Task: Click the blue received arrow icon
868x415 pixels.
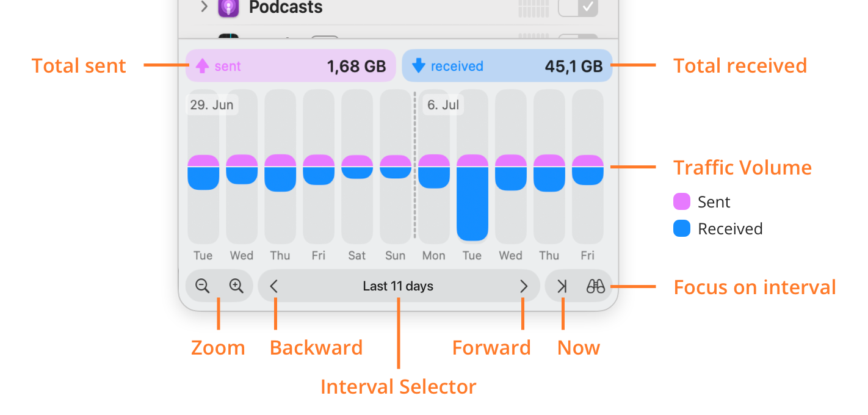Action: (418, 66)
